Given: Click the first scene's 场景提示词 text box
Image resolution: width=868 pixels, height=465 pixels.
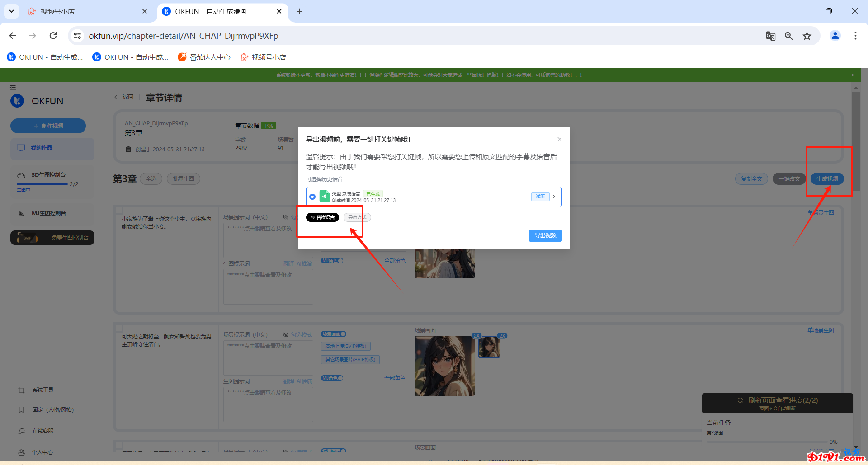Looking at the screenshot, I should 268,240.
